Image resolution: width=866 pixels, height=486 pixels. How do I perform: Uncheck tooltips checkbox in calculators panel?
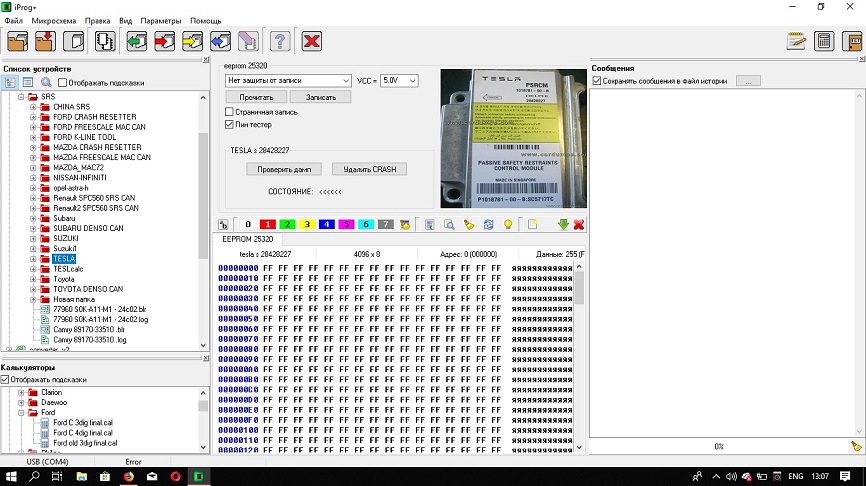coord(5,379)
